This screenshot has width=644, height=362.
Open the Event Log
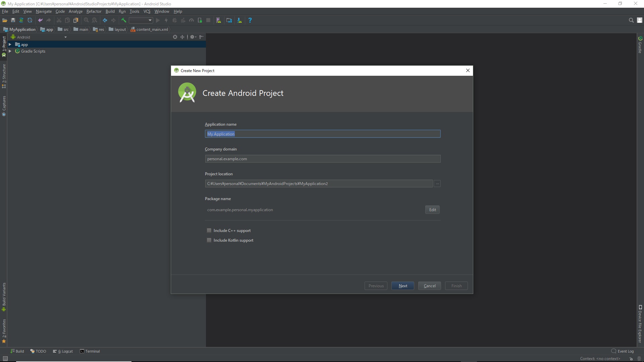tap(623, 351)
